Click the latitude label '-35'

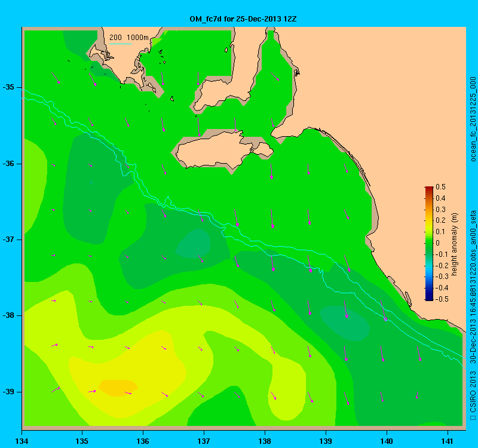(8, 87)
